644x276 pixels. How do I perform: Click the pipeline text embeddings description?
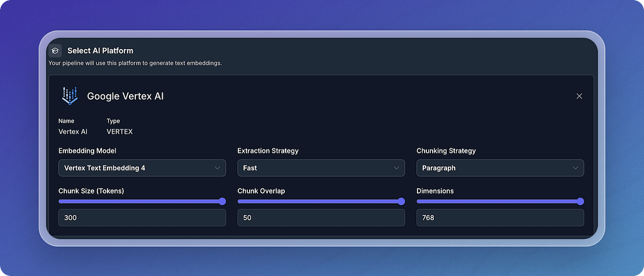pyautogui.click(x=135, y=63)
